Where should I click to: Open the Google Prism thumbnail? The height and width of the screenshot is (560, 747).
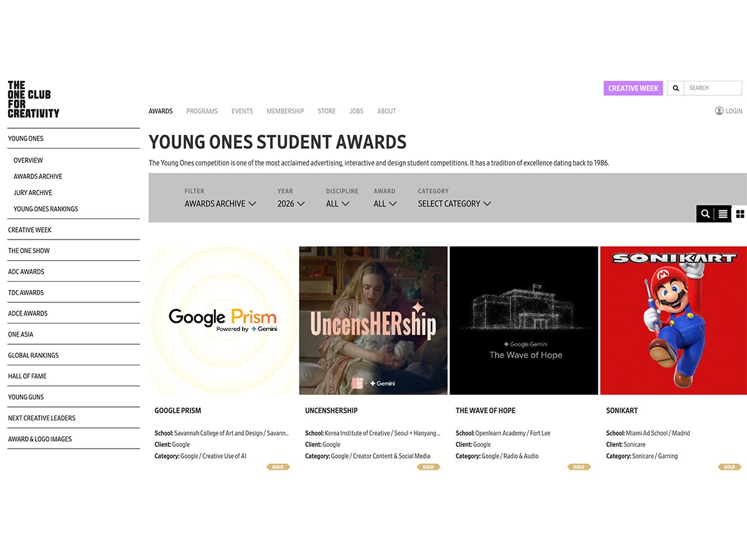pos(223,320)
